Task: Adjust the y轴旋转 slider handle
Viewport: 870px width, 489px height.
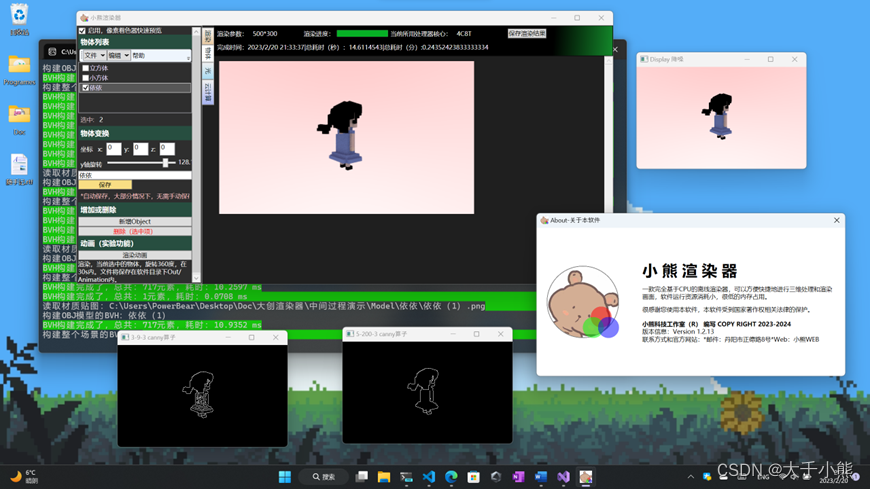Action: (165, 163)
